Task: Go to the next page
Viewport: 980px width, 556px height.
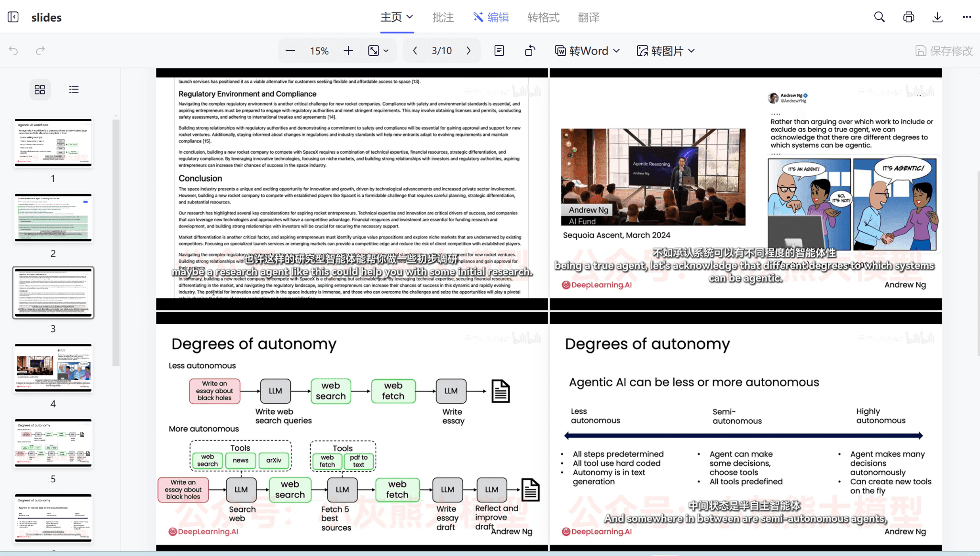Action: (468, 51)
